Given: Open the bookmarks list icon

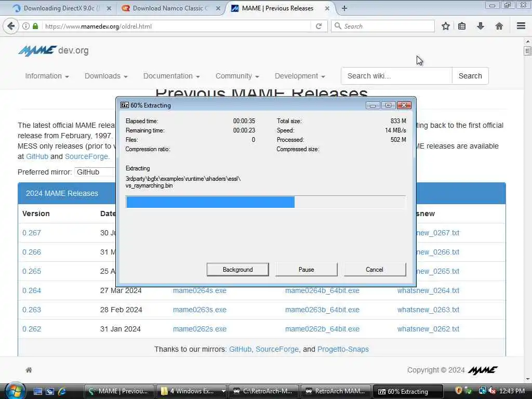Looking at the screenshot, I should tap(462, 26).
